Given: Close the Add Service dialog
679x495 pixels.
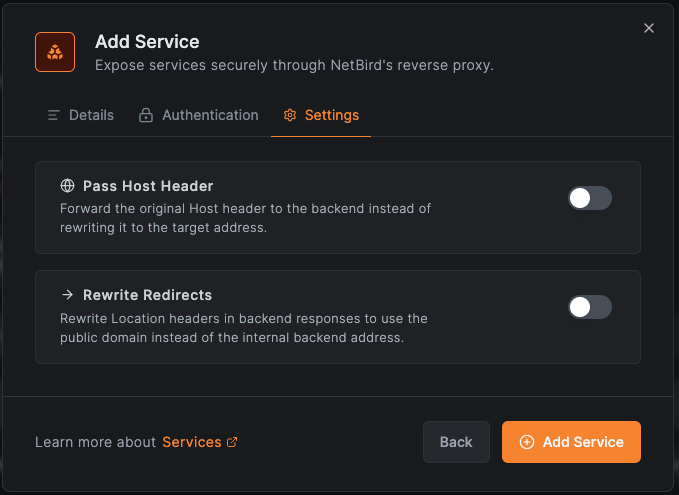Looking at the screenshot, I should [x=649, y=28].
